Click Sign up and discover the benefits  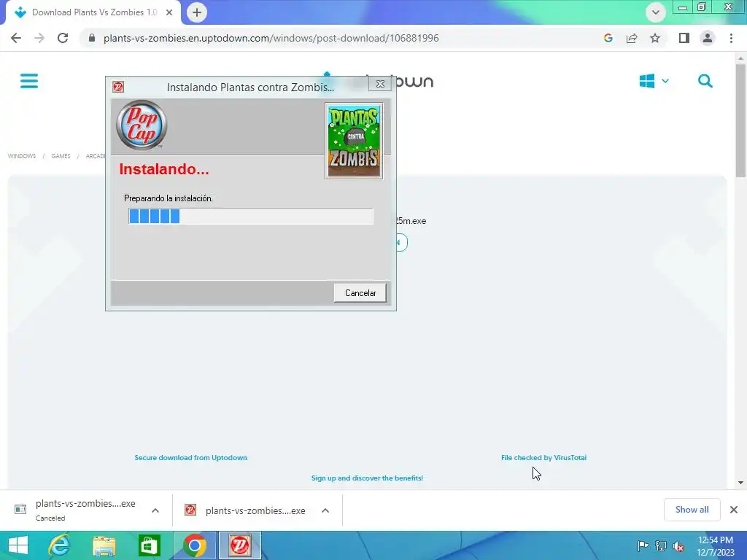point(367,478)
